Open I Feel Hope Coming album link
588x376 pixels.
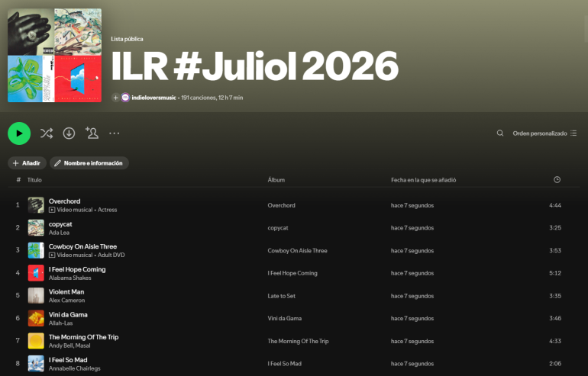(292, 273)
